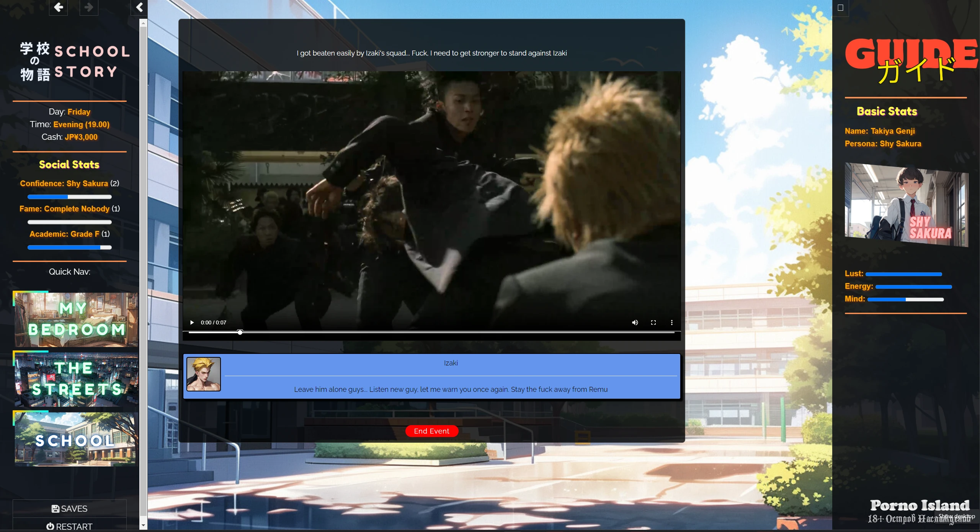The height and width of the screenshot is (532, 980).
Task: Click the Shy Sakura persona image
Action: 906,205
